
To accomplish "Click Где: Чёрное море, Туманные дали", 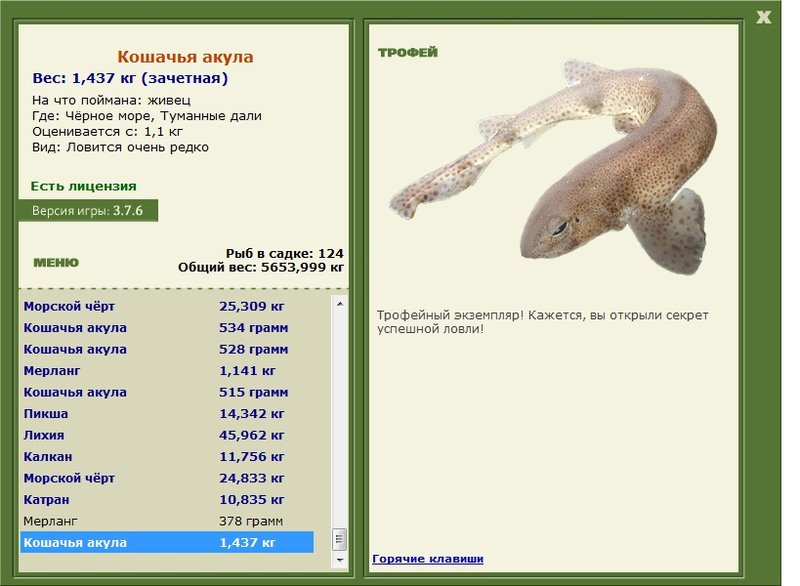I will coord(147,116).
